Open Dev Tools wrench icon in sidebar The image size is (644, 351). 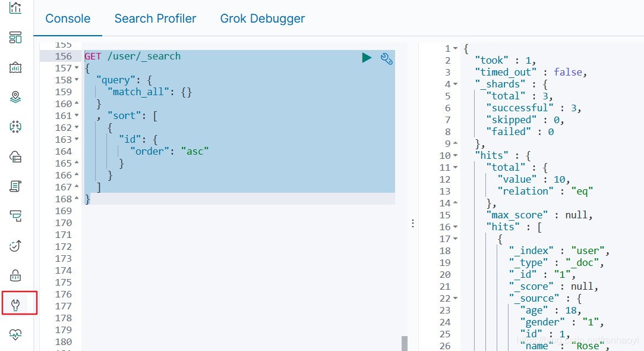tap(15, 305)
